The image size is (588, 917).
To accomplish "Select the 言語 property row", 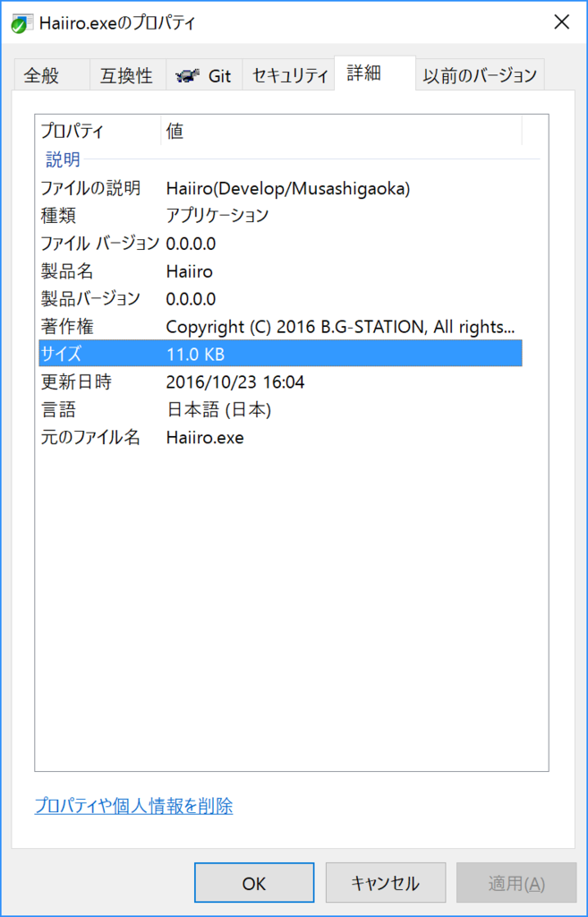I will [280, 410].
